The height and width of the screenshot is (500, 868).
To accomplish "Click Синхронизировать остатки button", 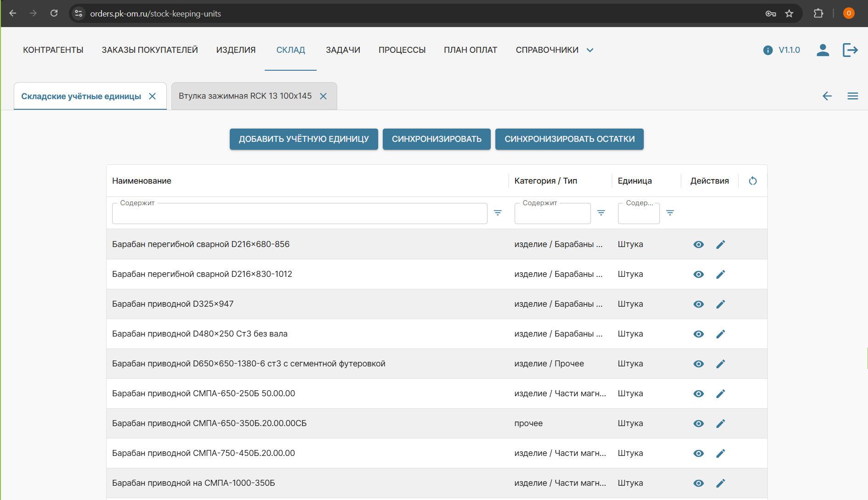I will click(569, 139).
